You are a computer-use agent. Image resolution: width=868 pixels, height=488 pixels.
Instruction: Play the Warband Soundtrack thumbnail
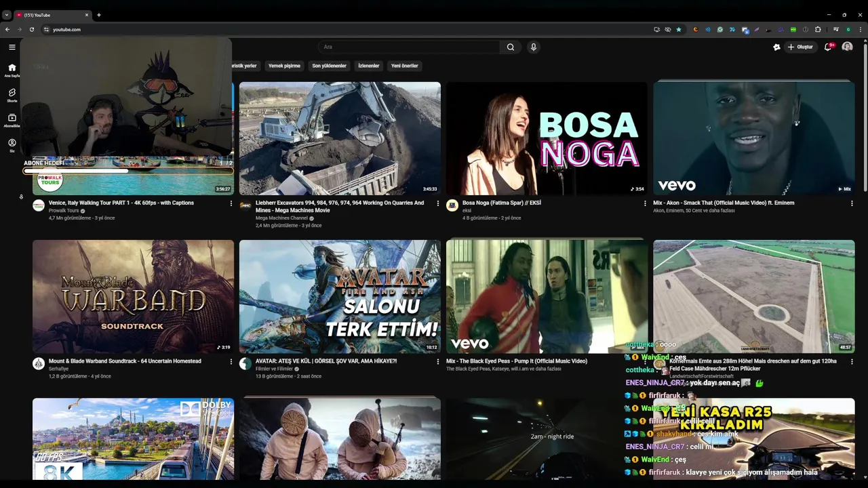click(133, 296)
